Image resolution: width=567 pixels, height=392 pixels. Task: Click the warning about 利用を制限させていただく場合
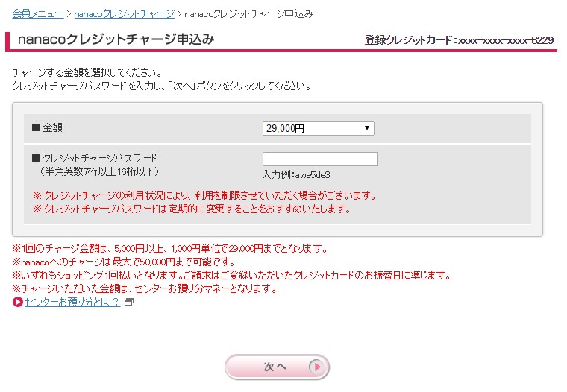204,195
